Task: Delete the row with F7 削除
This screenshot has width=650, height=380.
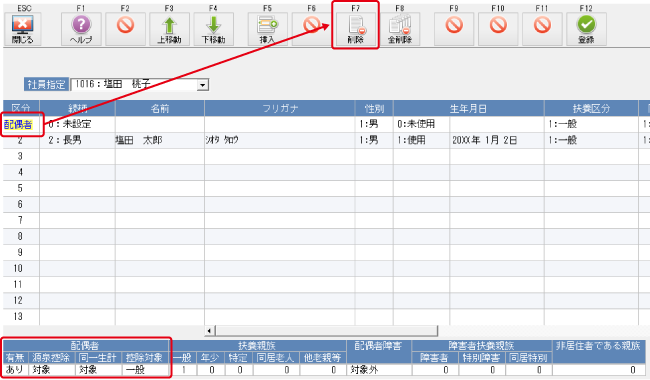Action: click(356, 29)
